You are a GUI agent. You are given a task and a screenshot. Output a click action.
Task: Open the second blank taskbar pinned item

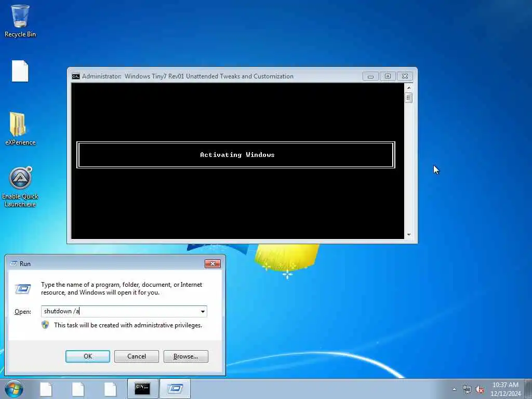(x=78, y=389)
